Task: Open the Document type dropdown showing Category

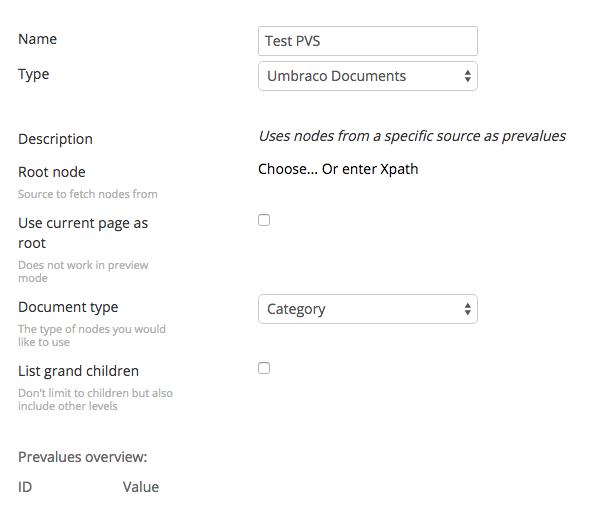Action: (368, 309)
